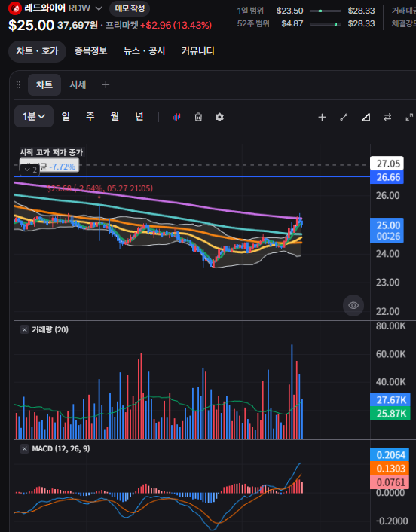Screen dimensions: 416x532
Task: Open the 뉴스 · 공시 tab
Action: [x=144, y=51]
